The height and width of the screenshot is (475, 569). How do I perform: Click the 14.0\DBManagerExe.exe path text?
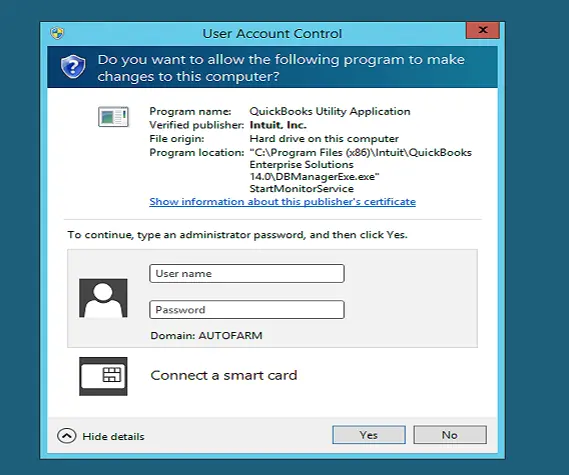(314, 177)
